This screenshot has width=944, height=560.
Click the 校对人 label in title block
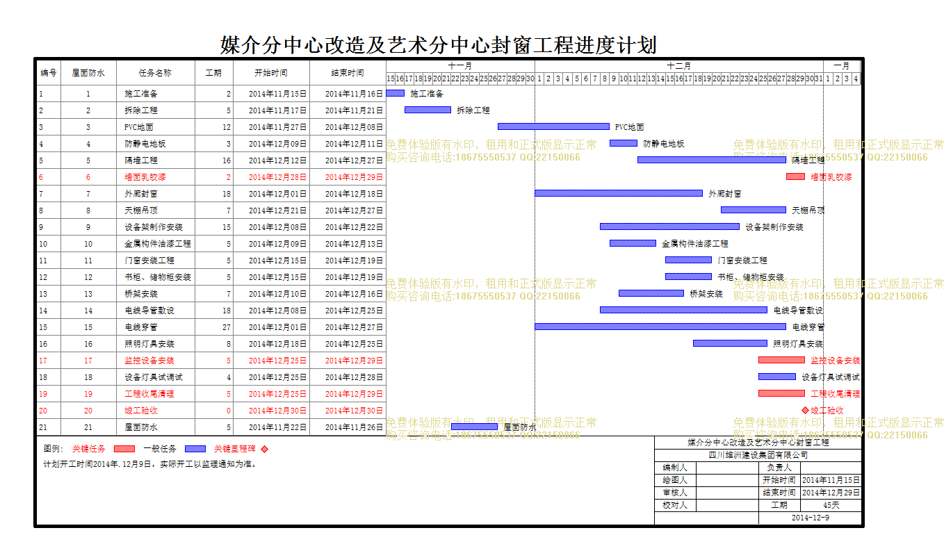click(x=675, y=505)
